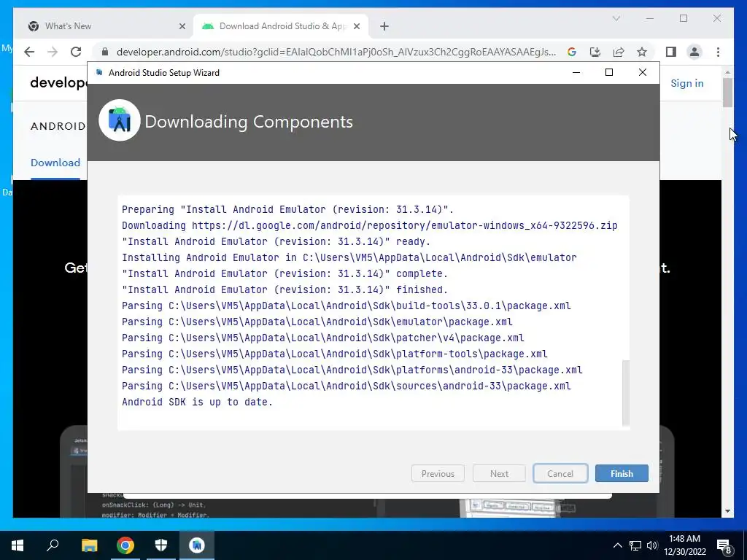Click the 'Install Android Emulator' finished line
This screenshot has width=747, height=560.
click(x=285, y=289)
